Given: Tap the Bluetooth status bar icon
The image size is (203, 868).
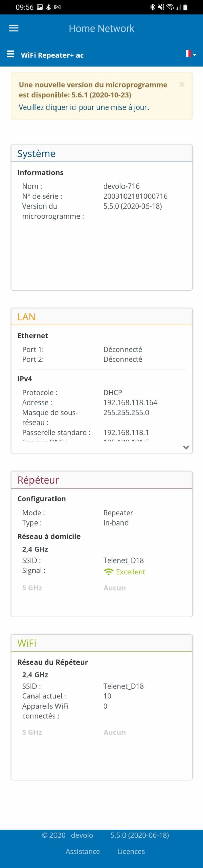Looking at the screenshot, I should 153,7.
